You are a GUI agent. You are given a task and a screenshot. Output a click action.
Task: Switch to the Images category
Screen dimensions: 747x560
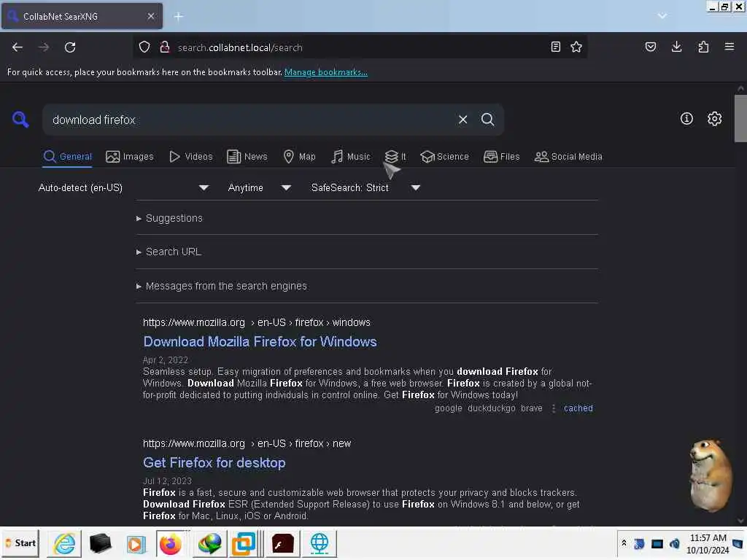coord(130,157)
